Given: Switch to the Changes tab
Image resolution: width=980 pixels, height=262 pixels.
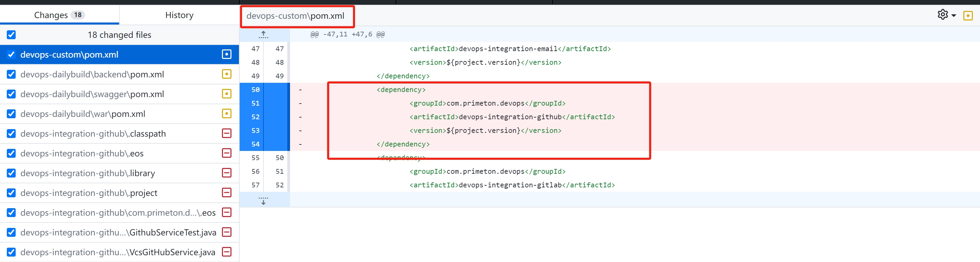Looking at the screenshot, I should [59, 15].
